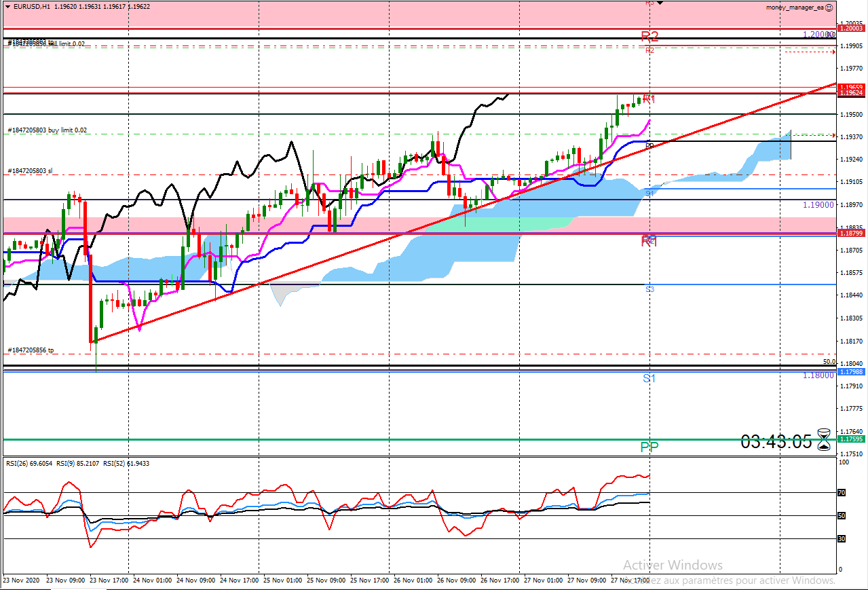Click the 24 Nov 09:00 time axis label
This screenshot has height=590, width=868.
196,581
